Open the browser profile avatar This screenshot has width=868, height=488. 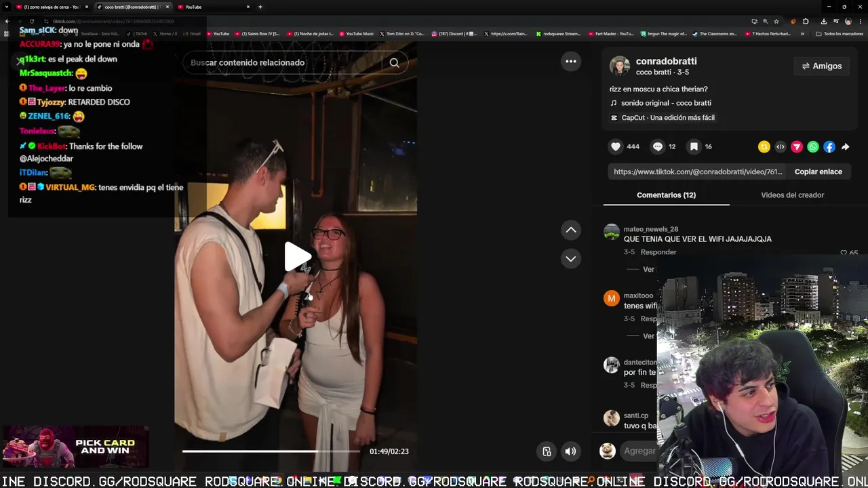coord(848,21)
